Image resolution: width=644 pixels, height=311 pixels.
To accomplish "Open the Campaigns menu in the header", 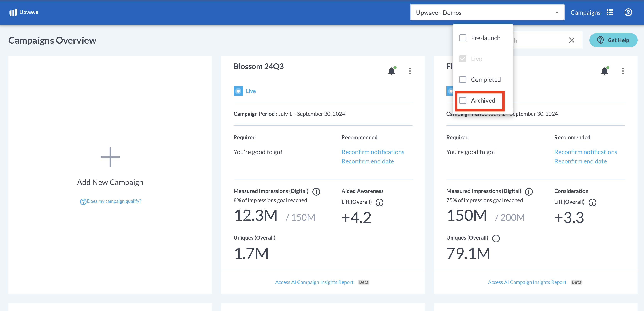I will 585,13.
